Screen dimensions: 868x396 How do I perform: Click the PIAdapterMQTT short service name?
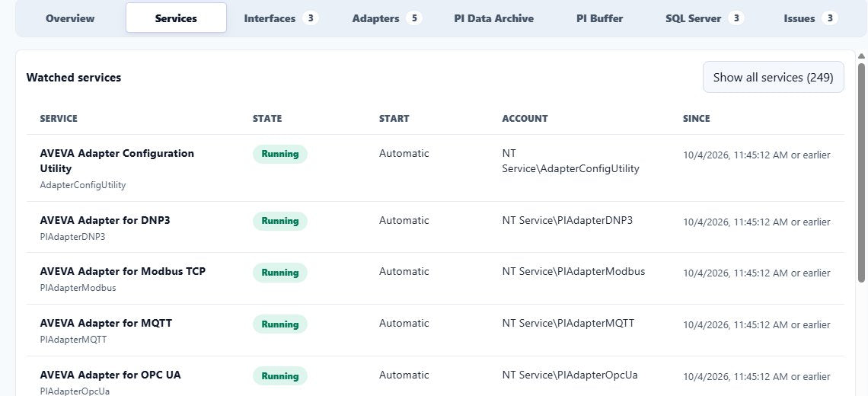pos(73,340)
